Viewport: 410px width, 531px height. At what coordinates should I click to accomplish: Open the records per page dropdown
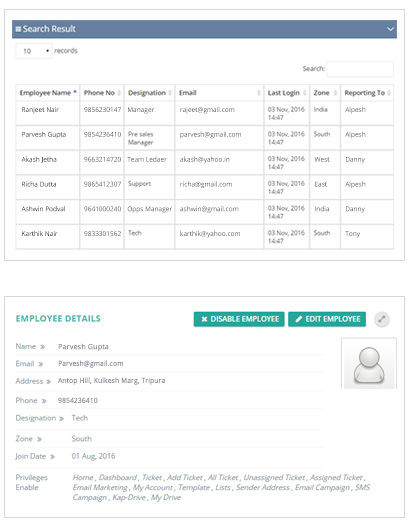point(34,51)
